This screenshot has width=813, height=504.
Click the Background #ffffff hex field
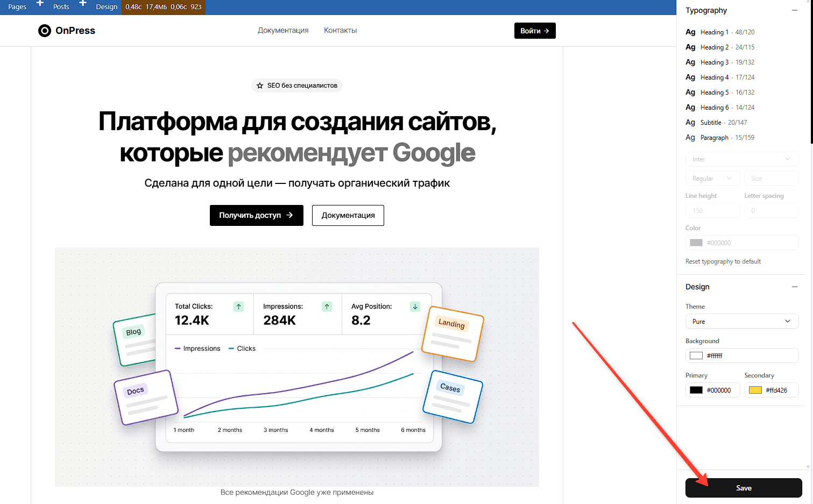point(742,356)
